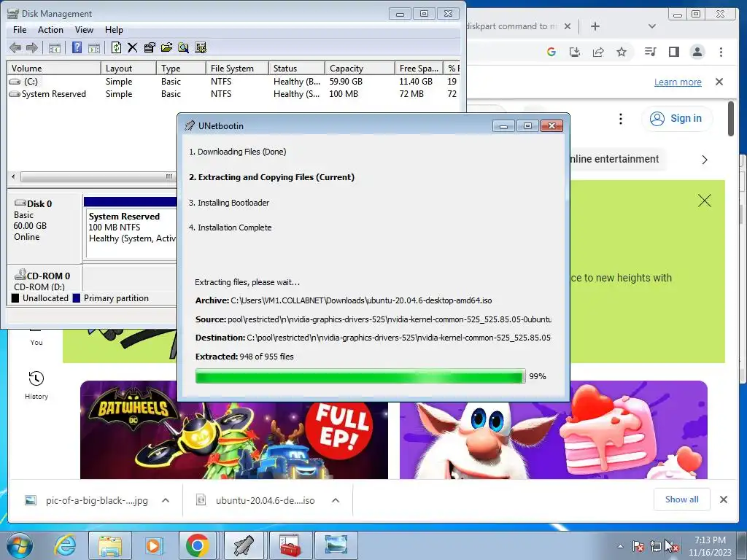Switch to Chrome via taskbar icon
747x560 pixels.
(x=197, y=545)
